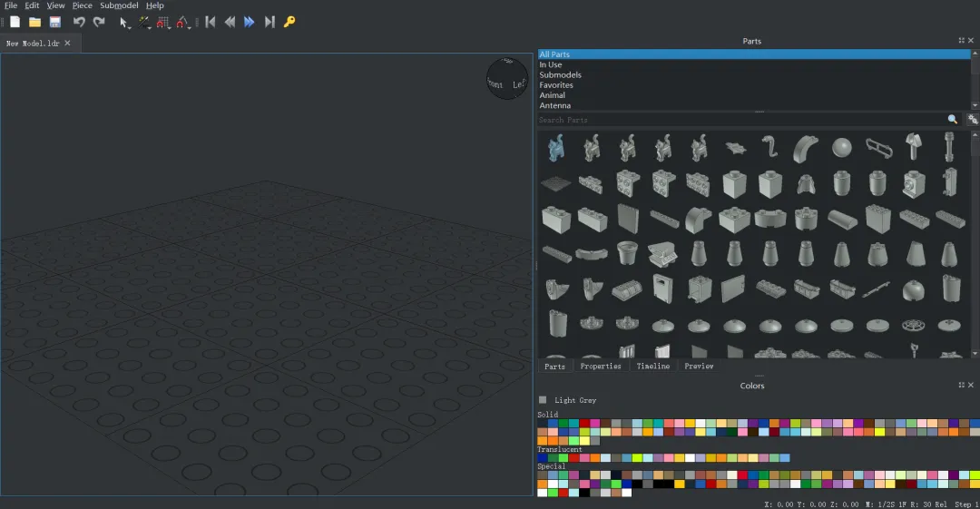Open parts list options gear button
Viewport: 980px width, 509px height.
click(x=973, y=120)
